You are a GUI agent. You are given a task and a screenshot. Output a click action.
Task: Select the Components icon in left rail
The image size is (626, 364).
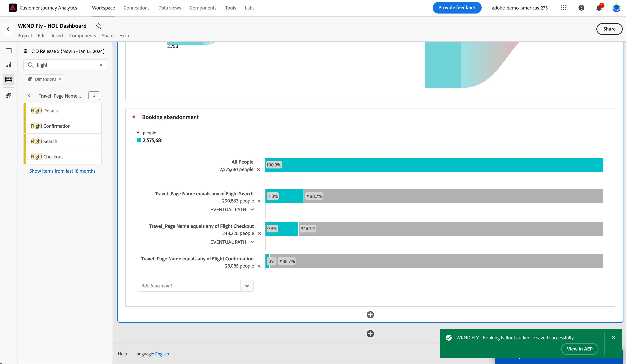point(8,79)
